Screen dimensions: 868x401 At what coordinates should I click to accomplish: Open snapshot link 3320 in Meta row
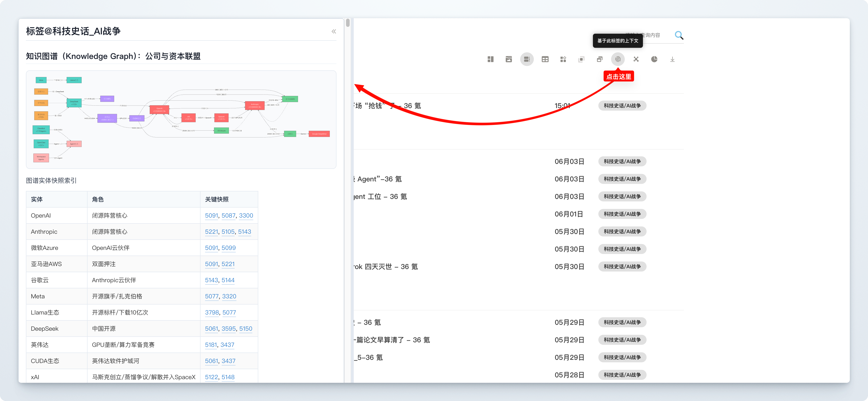[229, 297]
